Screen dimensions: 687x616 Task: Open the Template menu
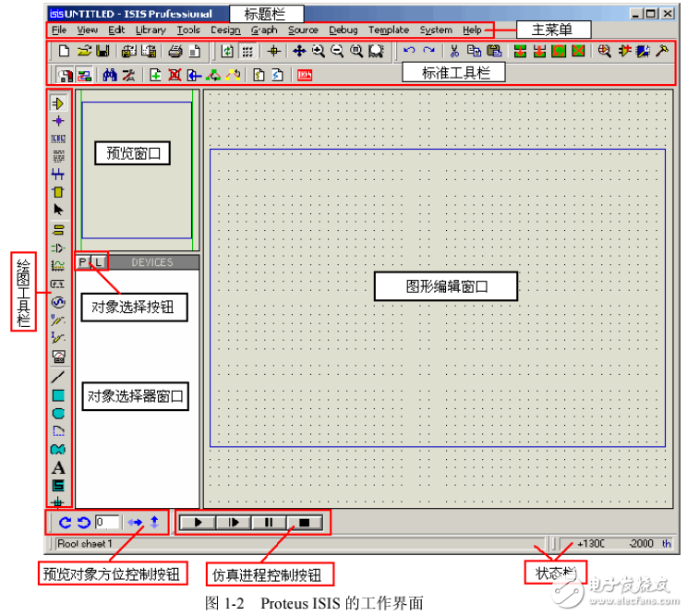[x=388, y=30]
